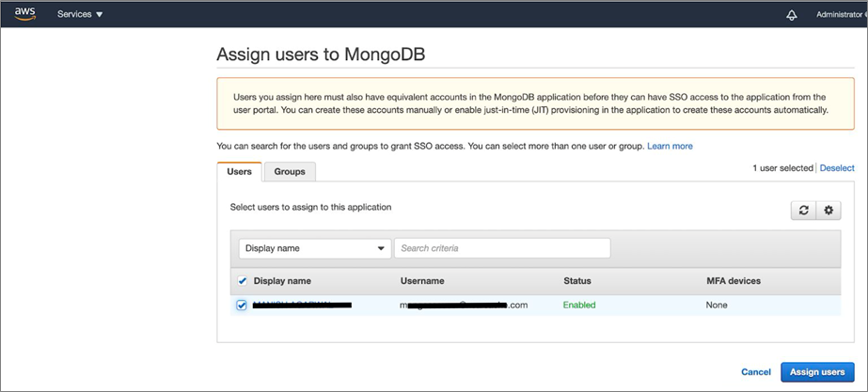Screen dimensions: 868x392
Task: Switch to the Users tab
Action: [239, 172]
